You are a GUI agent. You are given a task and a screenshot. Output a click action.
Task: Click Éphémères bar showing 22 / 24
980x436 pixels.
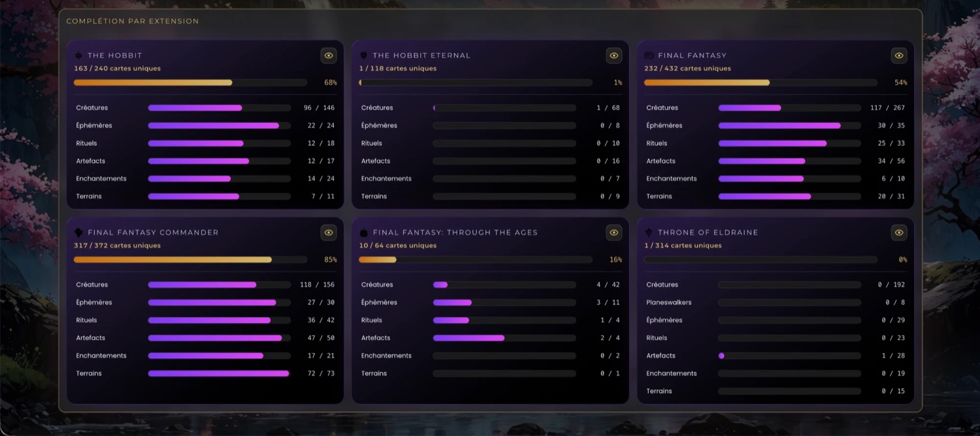click(x=220, y=126)
